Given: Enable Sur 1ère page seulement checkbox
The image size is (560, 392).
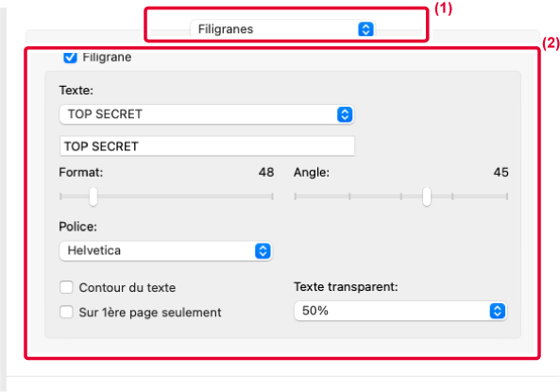Looking at the screenshot, I should pyautogui.click(x=66, y=312).
